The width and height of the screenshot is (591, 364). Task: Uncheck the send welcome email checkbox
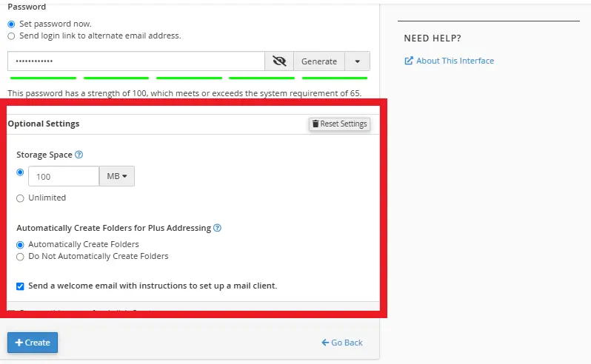coord(20,286)
